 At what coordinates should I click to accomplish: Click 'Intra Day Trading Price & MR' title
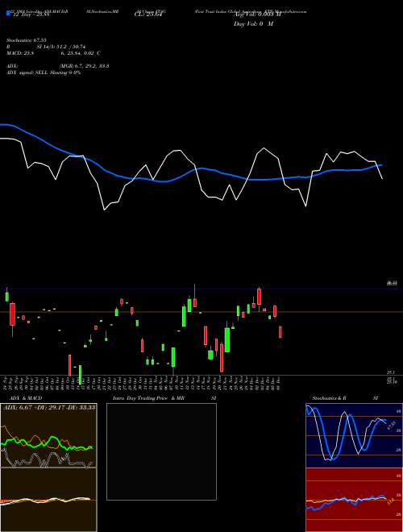(x=149, y=398)
